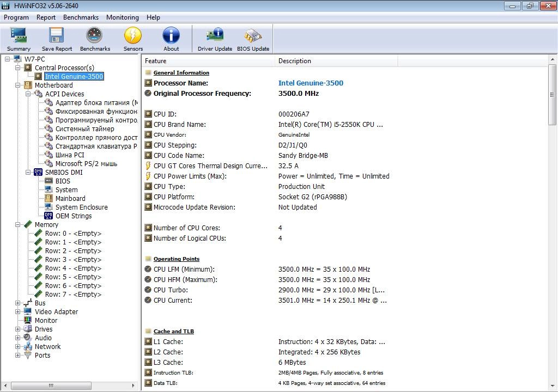The height and width of the screenshot is (392, 558).
Task: Select the W7-PC computer icon in tree
Action: [18, 59]
